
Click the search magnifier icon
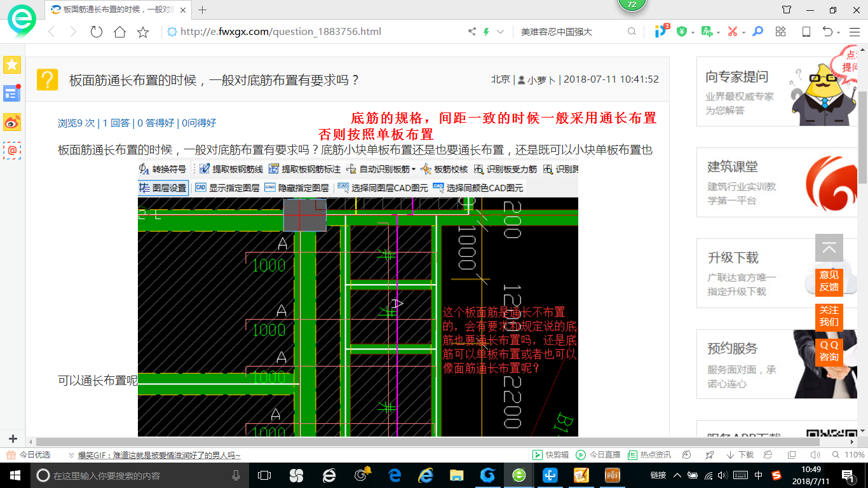(x=632, y=32)
